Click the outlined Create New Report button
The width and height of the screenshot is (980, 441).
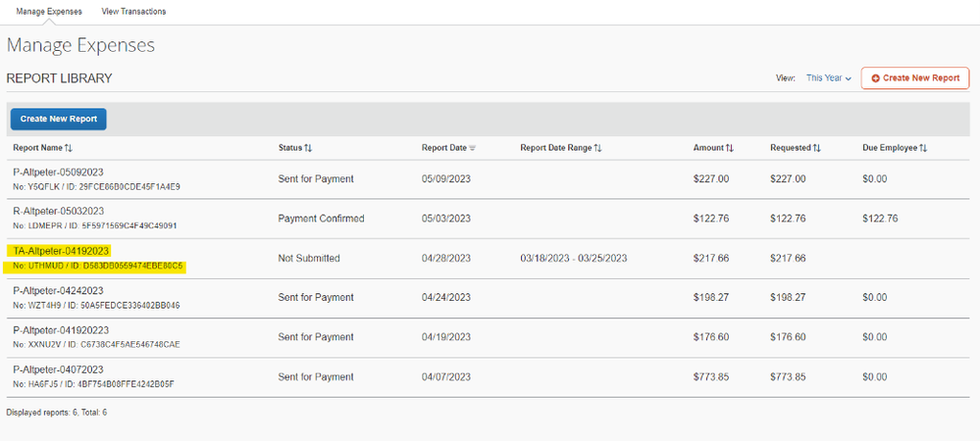[915, 78]
